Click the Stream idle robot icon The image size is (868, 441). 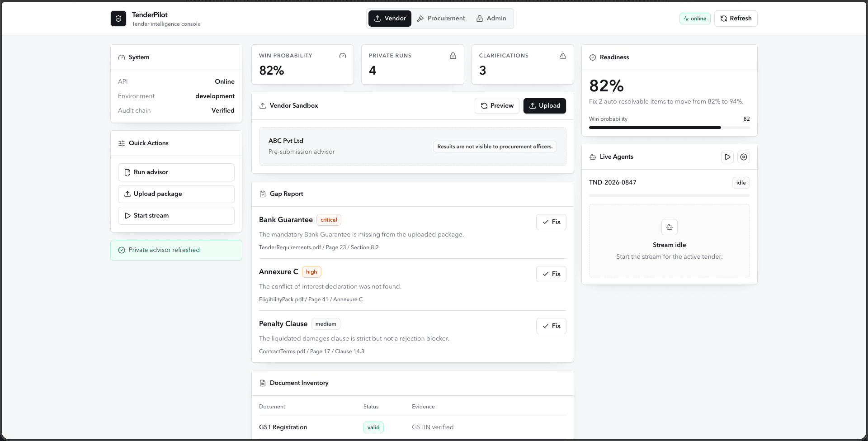670,227
